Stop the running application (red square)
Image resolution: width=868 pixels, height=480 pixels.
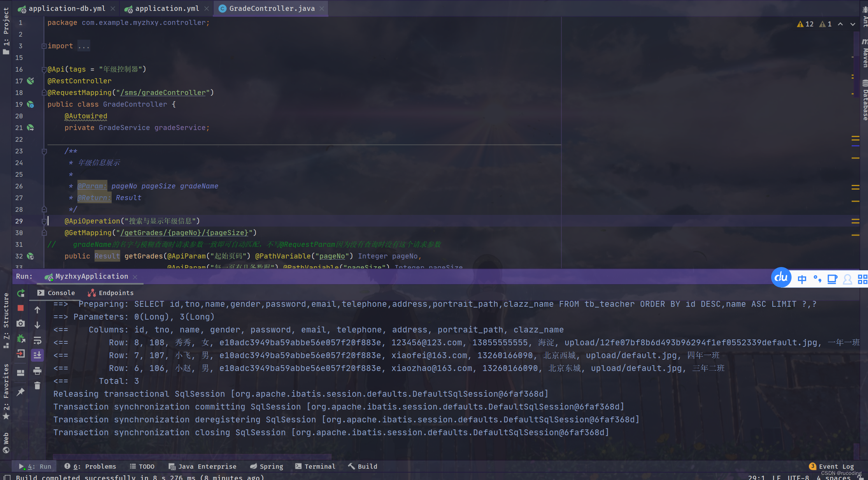(21, 308)
